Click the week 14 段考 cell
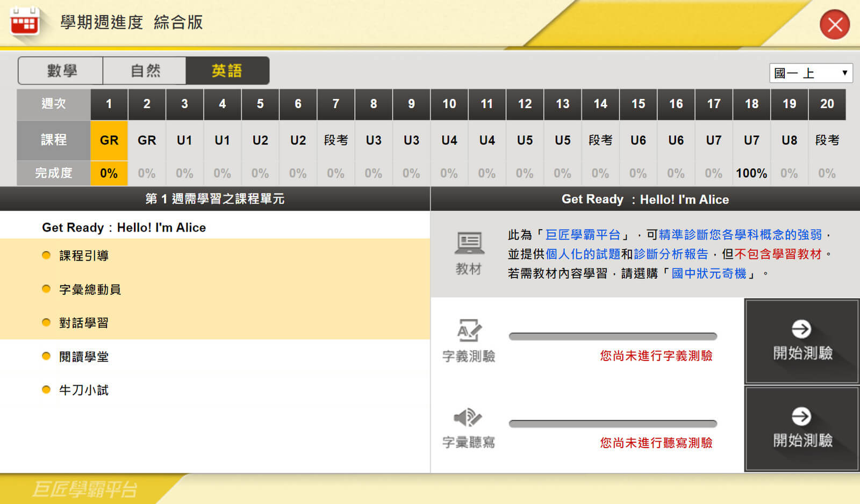The image size is (860, 504). (600, 140)
